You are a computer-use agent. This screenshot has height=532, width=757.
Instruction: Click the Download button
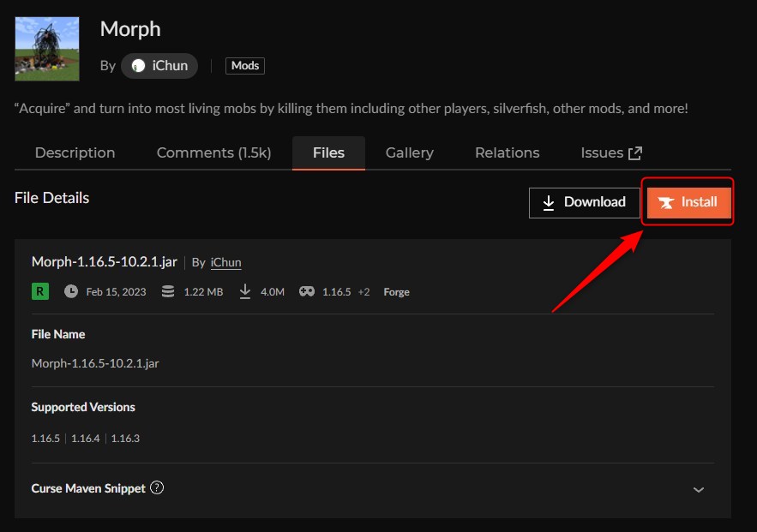point(585,202)
